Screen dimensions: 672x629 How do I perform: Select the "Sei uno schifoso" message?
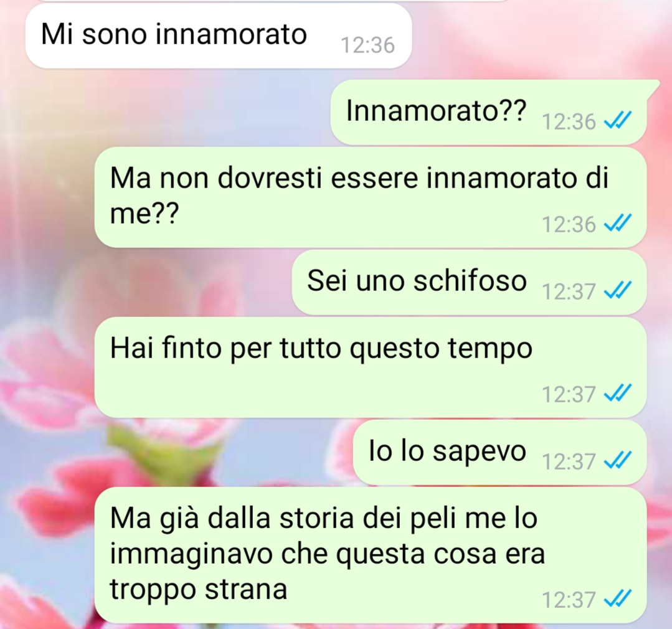470,282
